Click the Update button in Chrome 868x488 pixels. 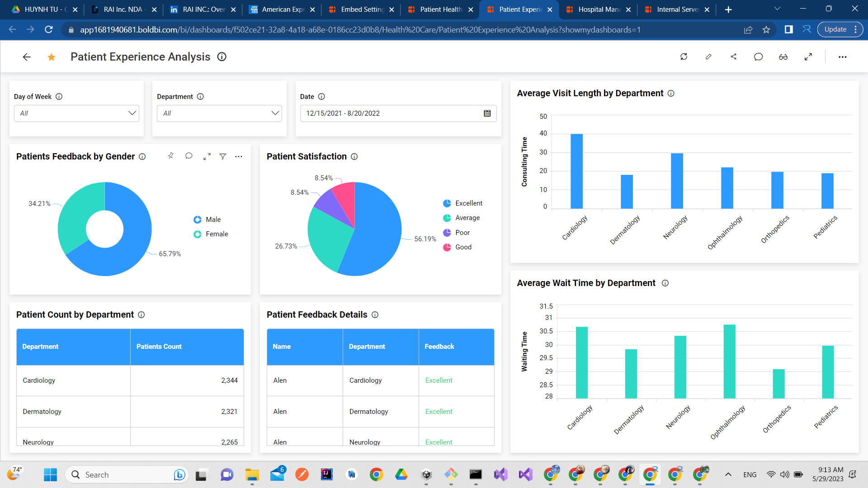click(835, 29)
